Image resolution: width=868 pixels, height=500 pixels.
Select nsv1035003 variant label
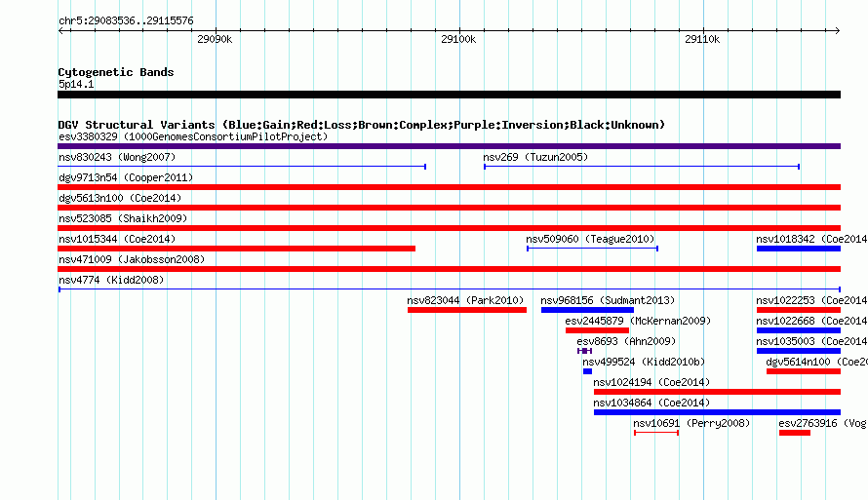click(x=811, y=341)
